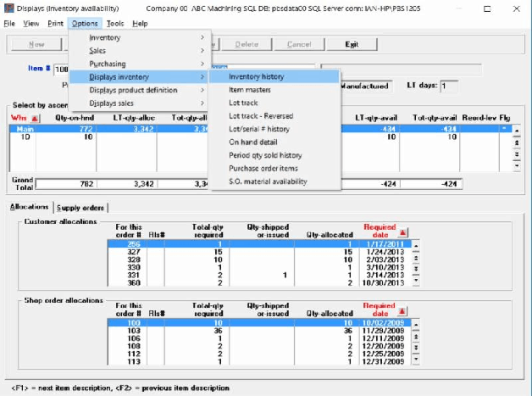
Task: Choose S.O. material availability menu entry
Action: 268,181
